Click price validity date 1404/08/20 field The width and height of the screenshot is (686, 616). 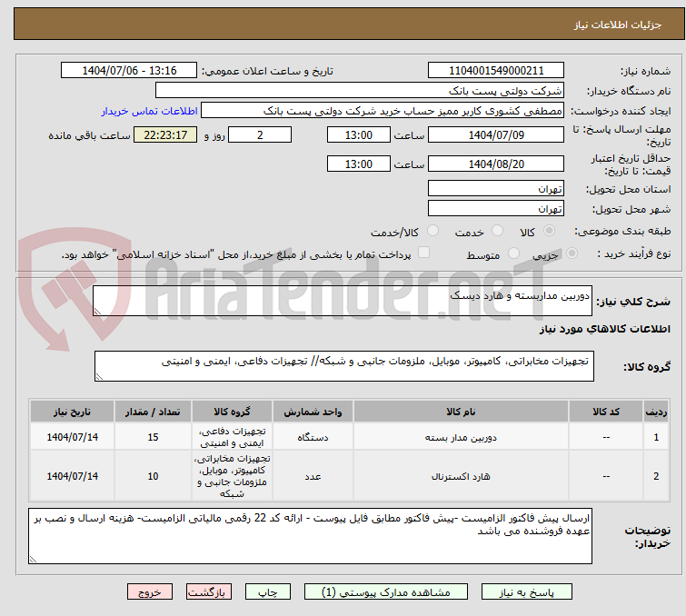tap(496, 164)
